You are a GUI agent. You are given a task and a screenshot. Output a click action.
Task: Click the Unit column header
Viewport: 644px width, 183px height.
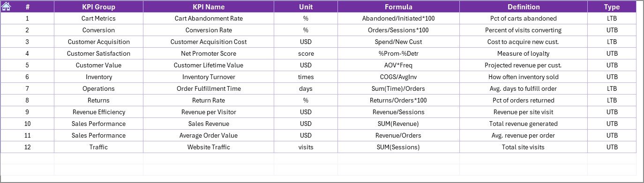pos(306,7)
